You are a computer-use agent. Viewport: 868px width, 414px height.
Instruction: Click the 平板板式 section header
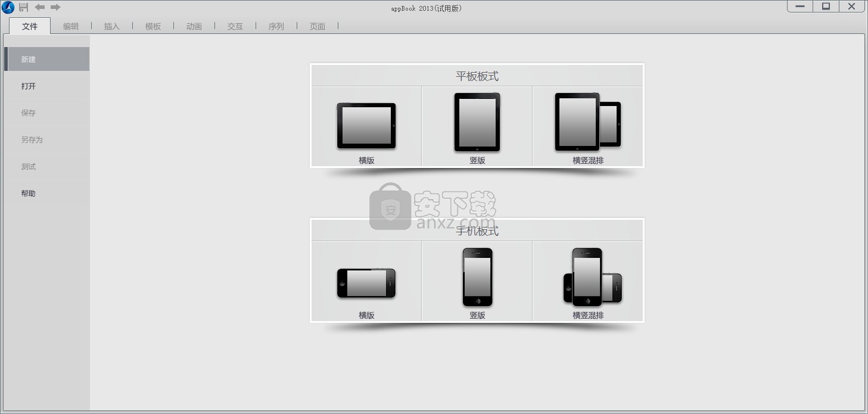tap(477, 76)
